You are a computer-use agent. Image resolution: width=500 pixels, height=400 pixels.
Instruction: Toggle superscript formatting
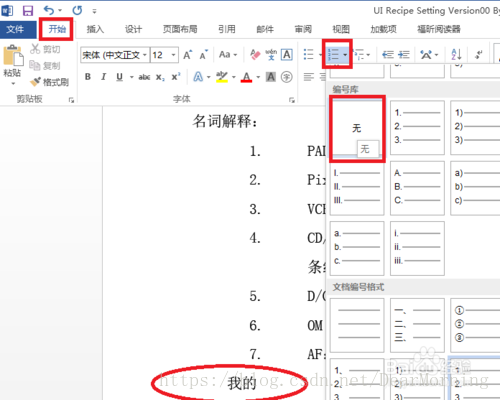(x=176, y=77)
